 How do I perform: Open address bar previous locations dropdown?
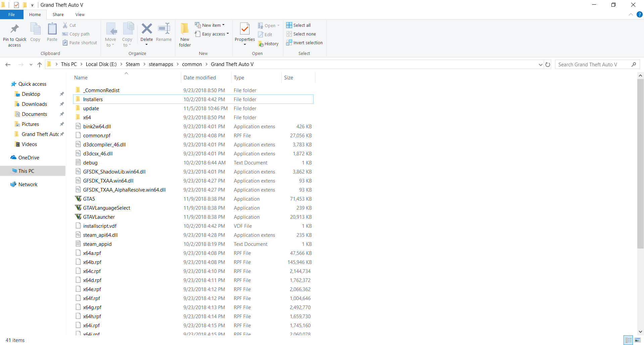(540, 65)
